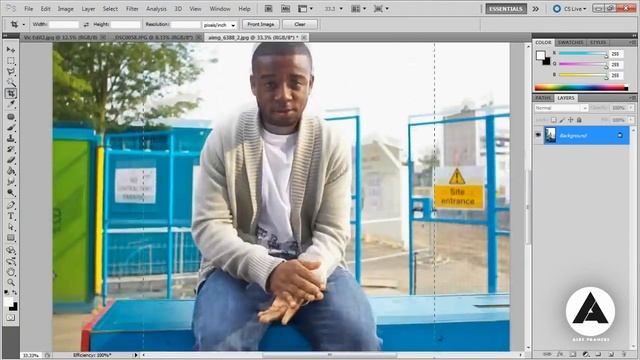This screenshot has height=360, width=640.
Task: Swap width and height values
Action: [x=86, y=24]
